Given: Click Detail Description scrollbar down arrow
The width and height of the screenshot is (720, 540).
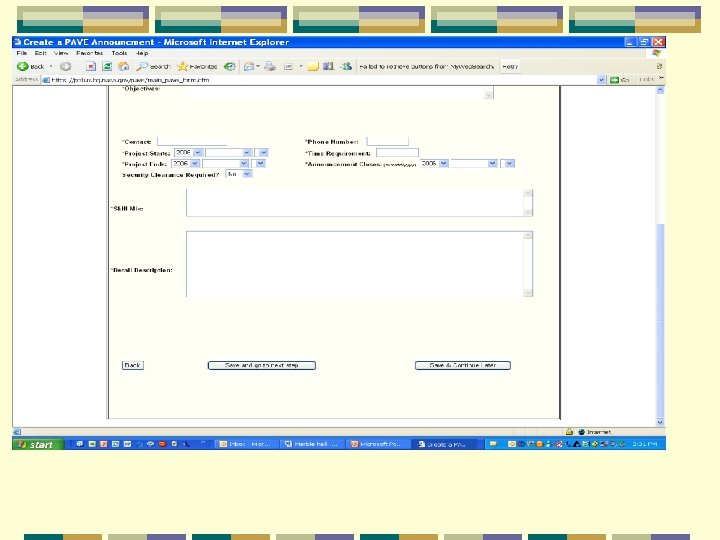Looking at the screenshot, I should 528,293.
